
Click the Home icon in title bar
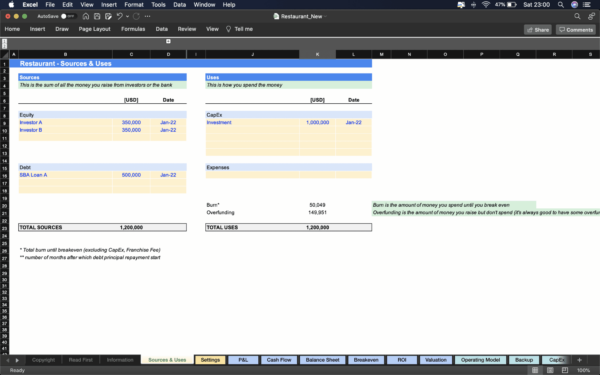click(x=86, y=16)
